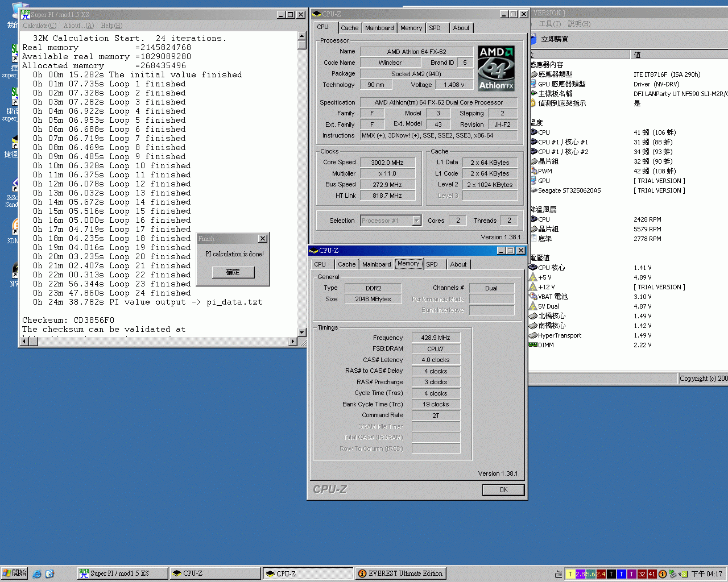Click the 開始 Start button
The image size is (728, 582).
(x=14, y=573)
